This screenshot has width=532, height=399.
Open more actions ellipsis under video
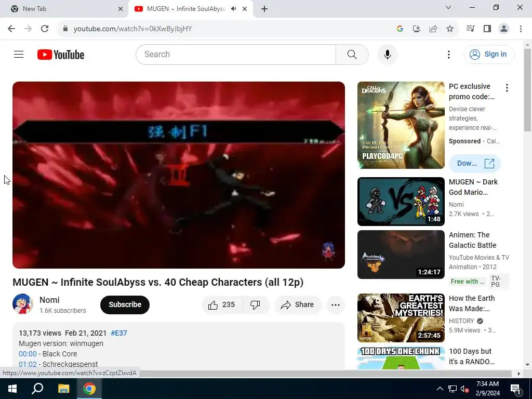[336, 304]
